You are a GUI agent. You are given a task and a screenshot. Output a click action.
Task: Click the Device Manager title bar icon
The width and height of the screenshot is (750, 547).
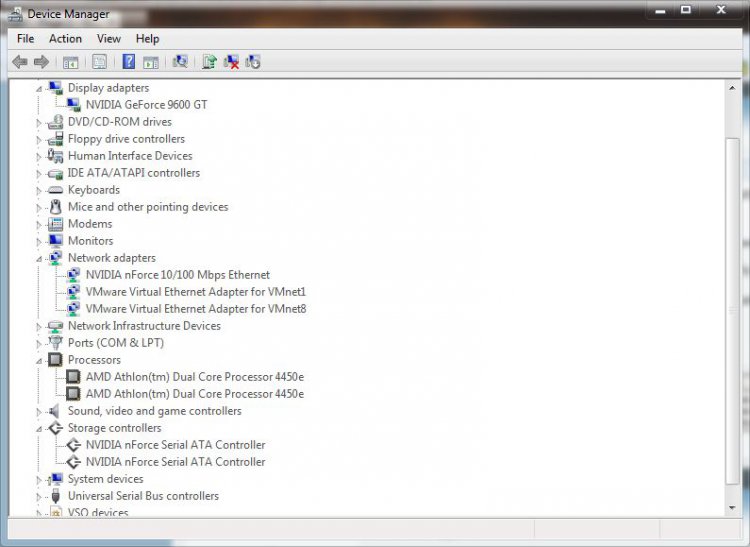15,15
